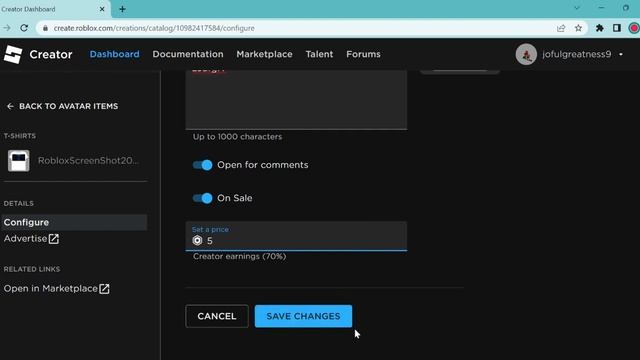
Task: Open the Advertise external link icon
Action: pos(54,239)
